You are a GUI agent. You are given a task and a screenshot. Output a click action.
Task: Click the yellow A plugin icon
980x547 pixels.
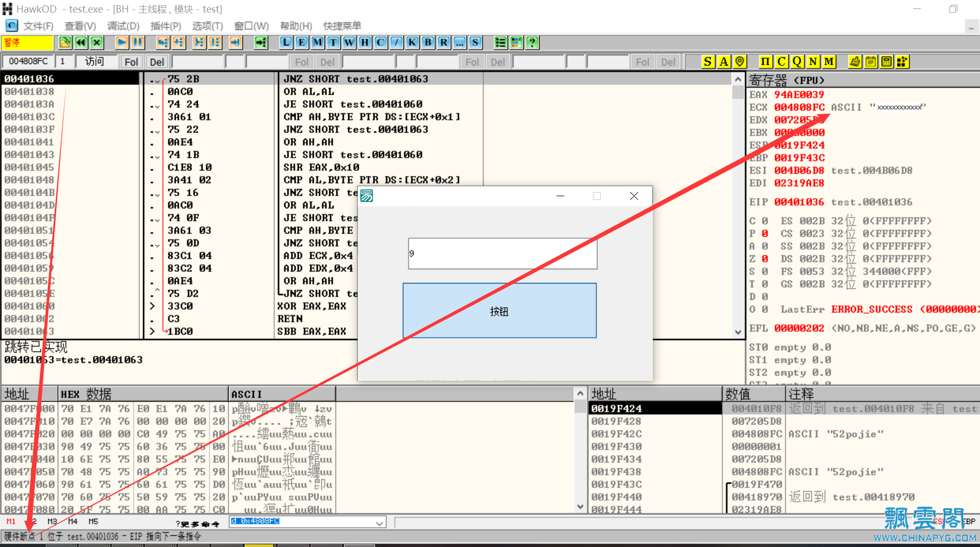724,62
